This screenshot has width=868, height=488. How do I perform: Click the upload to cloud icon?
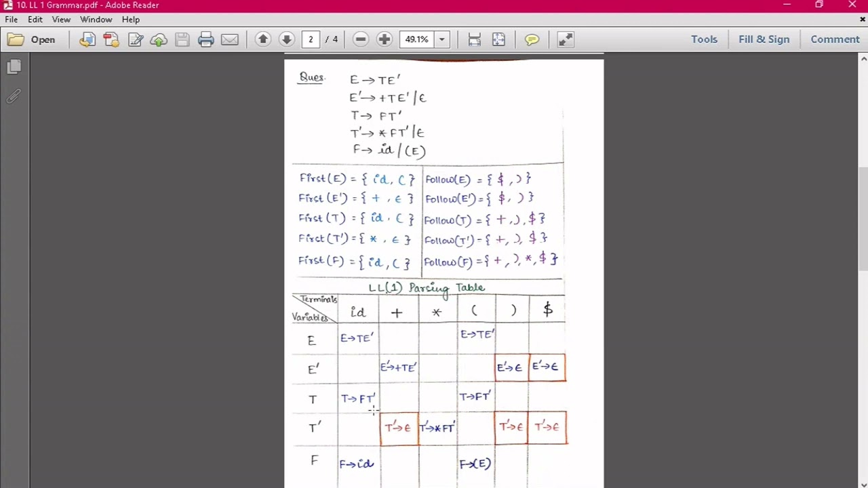(159, 39)
